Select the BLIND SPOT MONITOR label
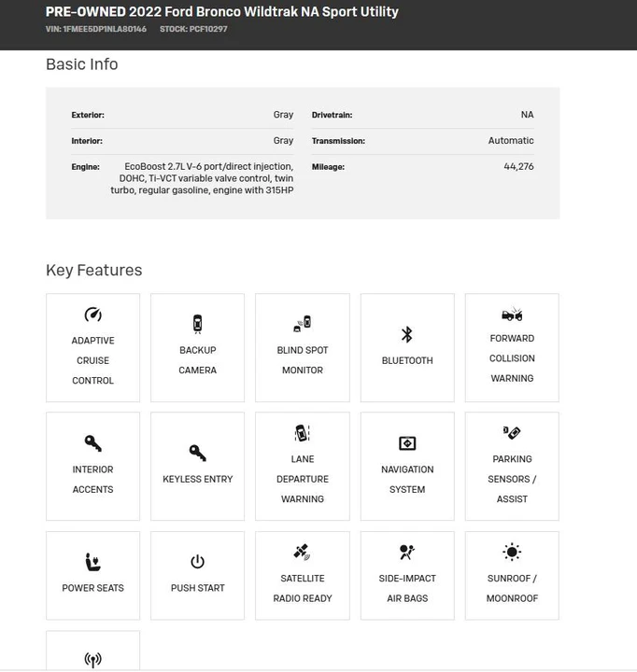 click(x=303, y=360)
